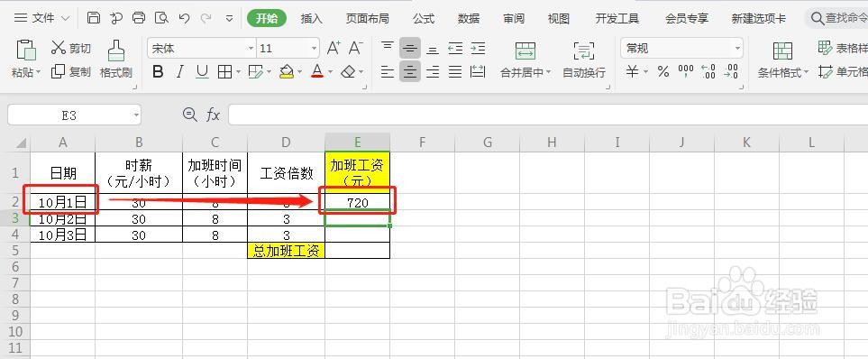Open font name 宋体 dropdown

click(x=251, y=49)
